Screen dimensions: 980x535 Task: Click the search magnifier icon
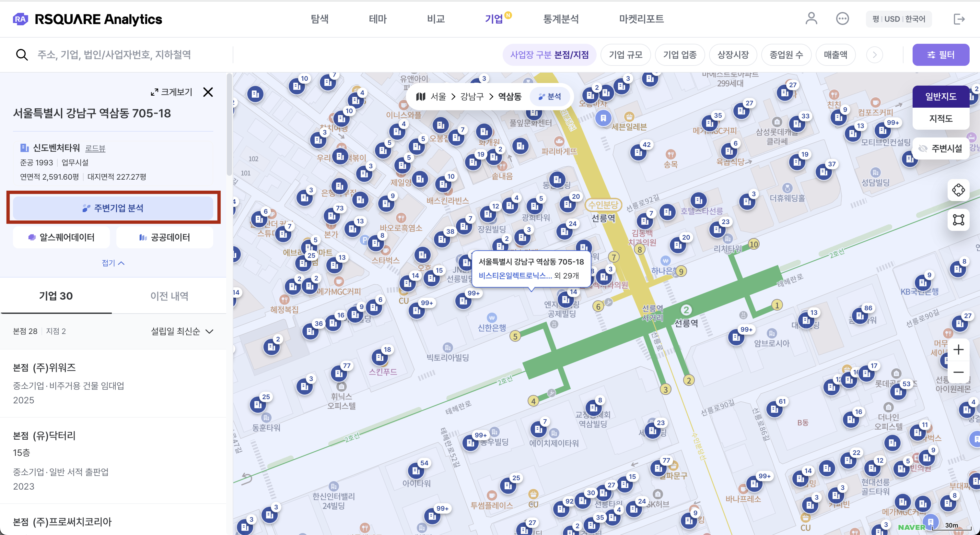pos(22,55)
